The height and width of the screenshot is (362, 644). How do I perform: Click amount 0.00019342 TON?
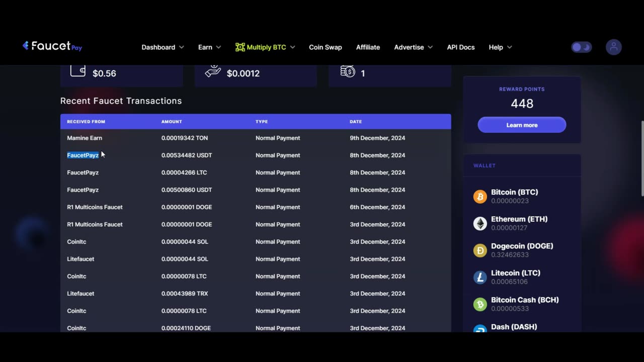pyautogui.click(x=185, y=138)
